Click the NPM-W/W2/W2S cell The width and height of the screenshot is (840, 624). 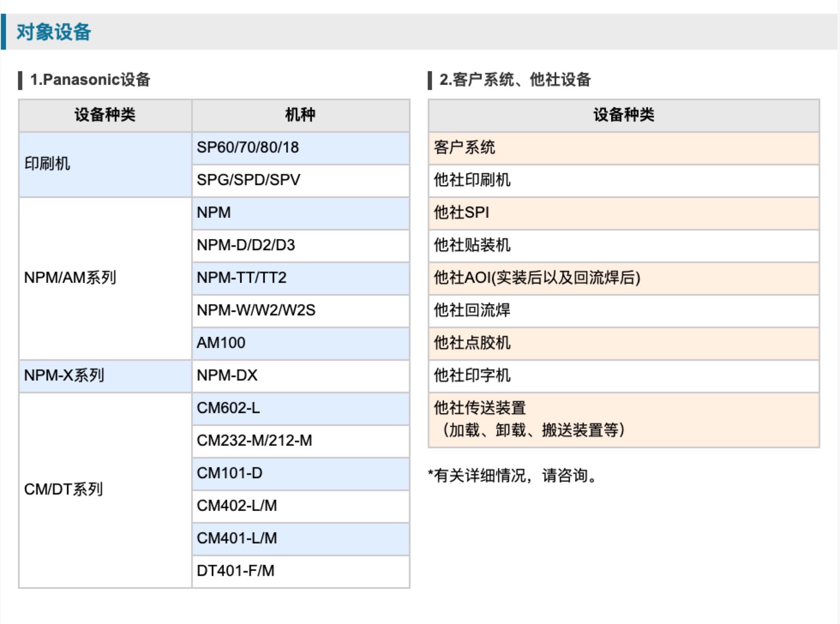pyautogui.click(x=300, y=311)
